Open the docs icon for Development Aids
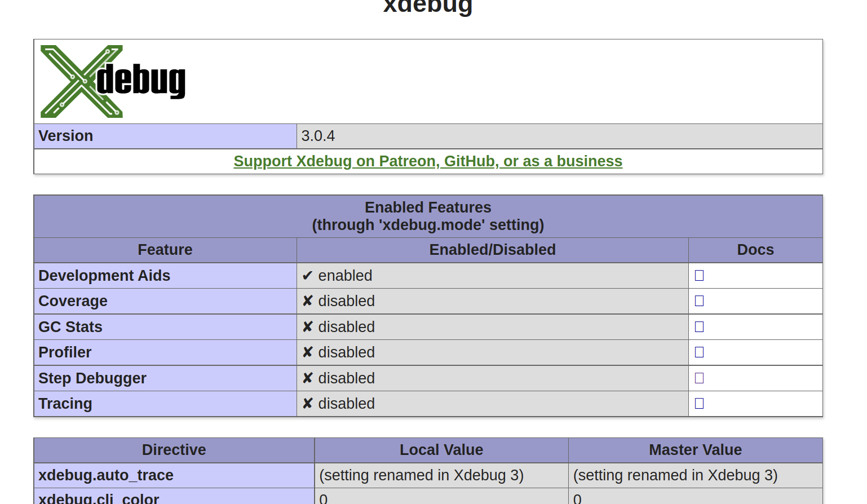867x504 pixels. click(x=699, y=276)
